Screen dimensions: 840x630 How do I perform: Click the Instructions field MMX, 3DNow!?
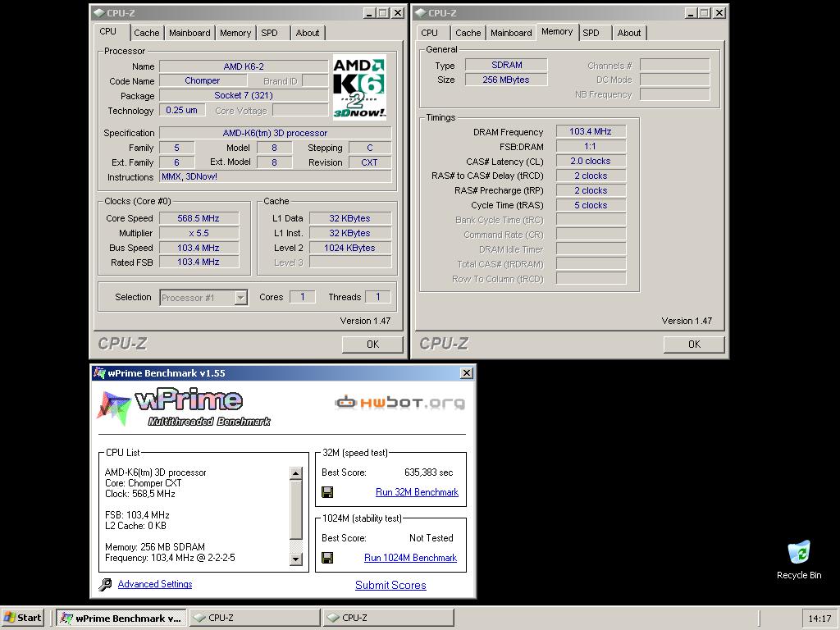click(x=276, y=177)
